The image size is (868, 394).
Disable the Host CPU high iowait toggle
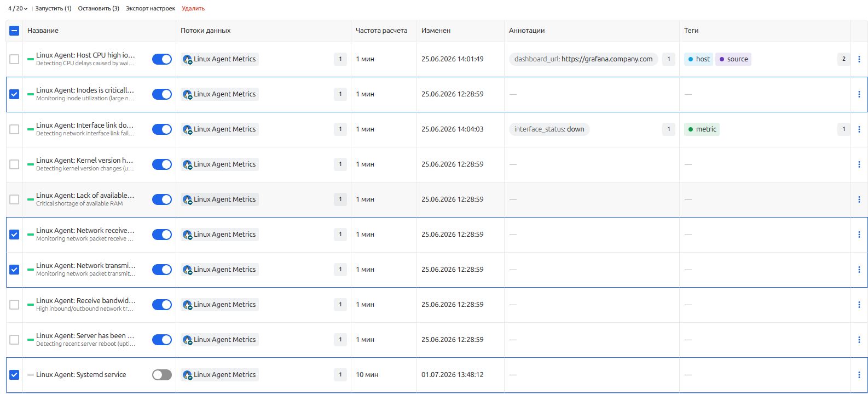coord(162,59)
